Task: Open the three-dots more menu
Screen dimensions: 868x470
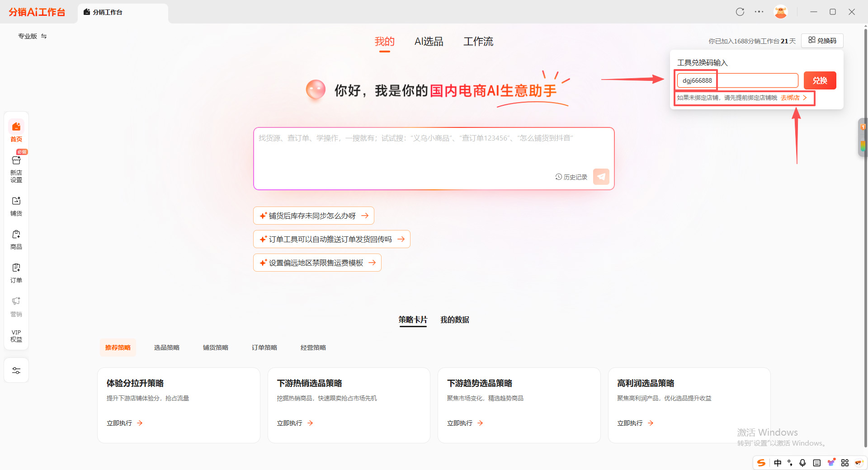Action: [x=759, y=12]
